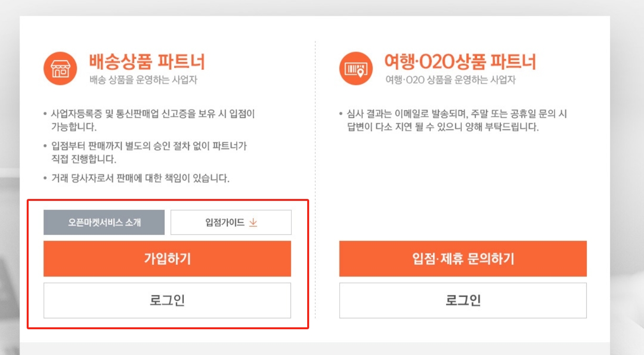This screenshot has height=355, width=644.
Task: Open the 오픈마켓서비스 소개 page
Action: (104, 222)
